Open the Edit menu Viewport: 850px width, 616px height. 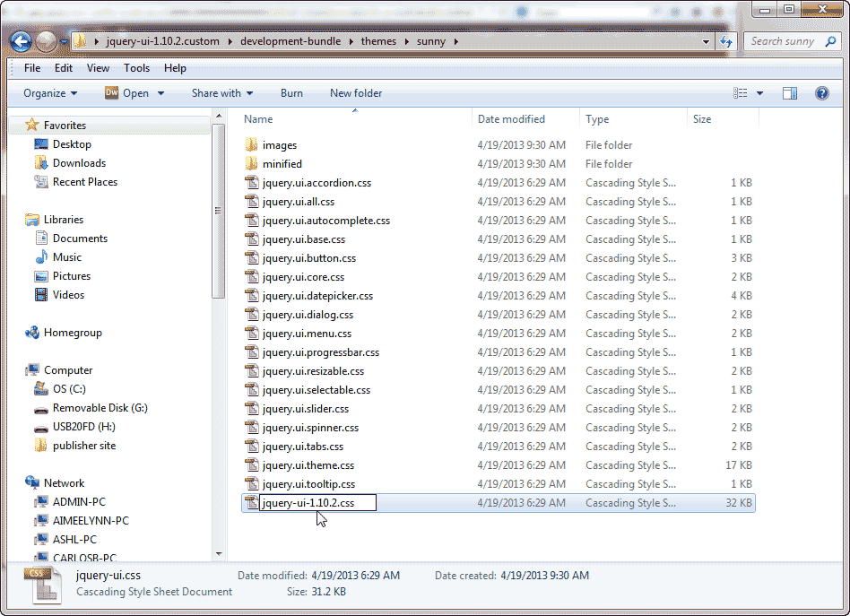(64, 68)
